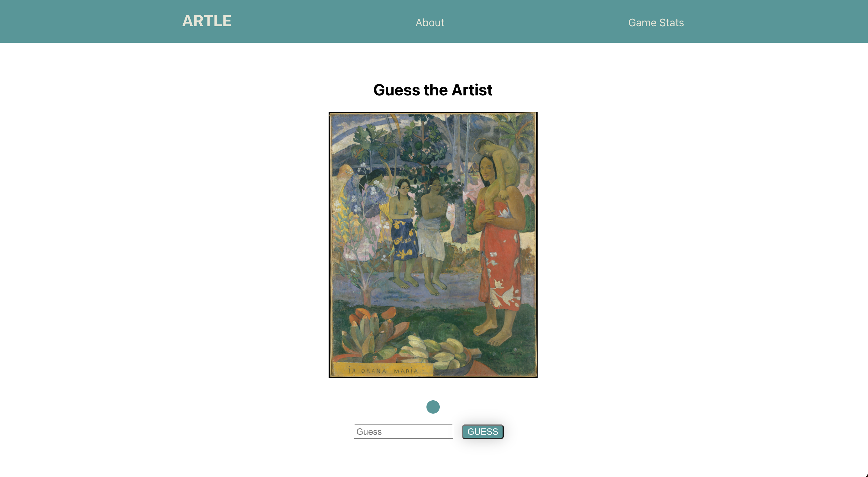Navigate home via the ARTLE title

point(207,21)
